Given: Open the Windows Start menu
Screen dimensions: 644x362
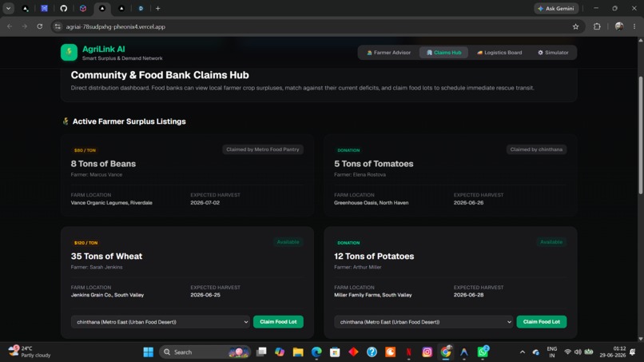Looking at the screenshot, I should coord(149,352).
